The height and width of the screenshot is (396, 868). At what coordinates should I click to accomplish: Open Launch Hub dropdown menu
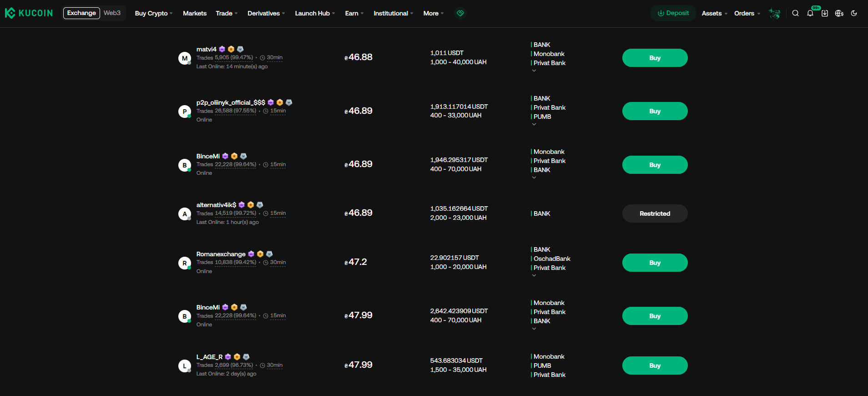315,13
